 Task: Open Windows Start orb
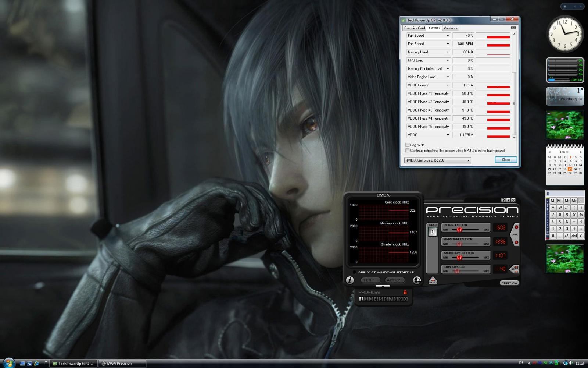coord(8,363)
